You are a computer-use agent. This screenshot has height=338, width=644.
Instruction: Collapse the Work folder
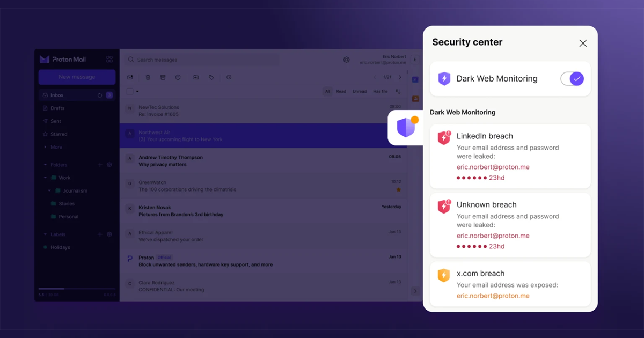pyautogui.click(x=46, y=178)
